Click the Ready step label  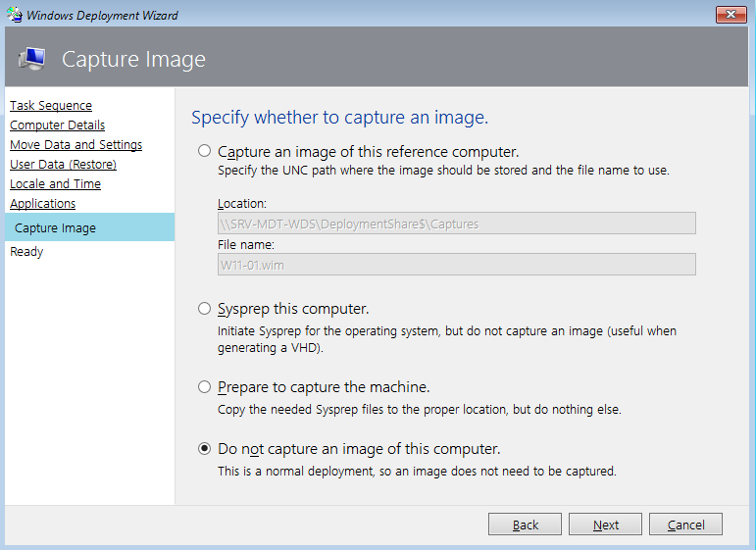tap(26, 252)
